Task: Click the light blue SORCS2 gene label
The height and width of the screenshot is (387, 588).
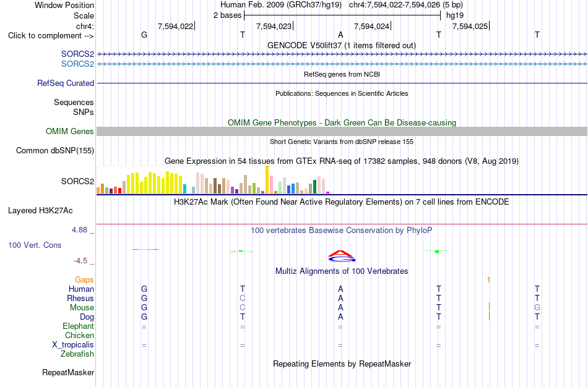Action: [77, 64]
